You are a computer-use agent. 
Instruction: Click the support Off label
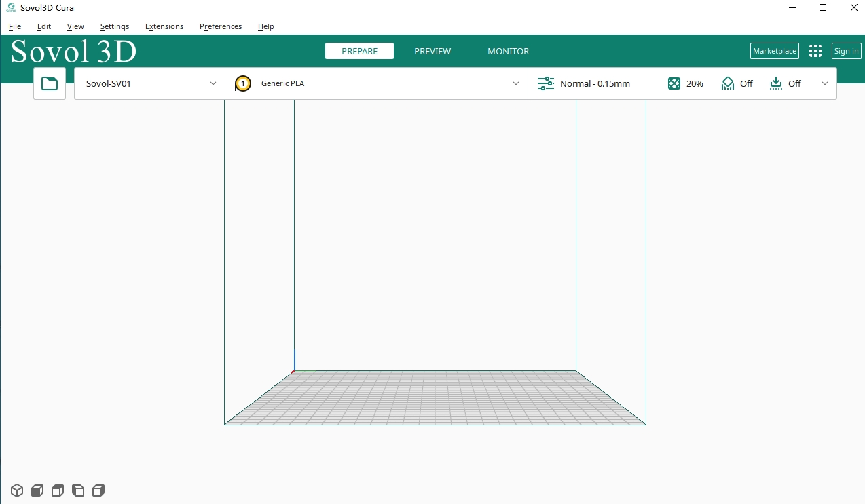point(746,83)
